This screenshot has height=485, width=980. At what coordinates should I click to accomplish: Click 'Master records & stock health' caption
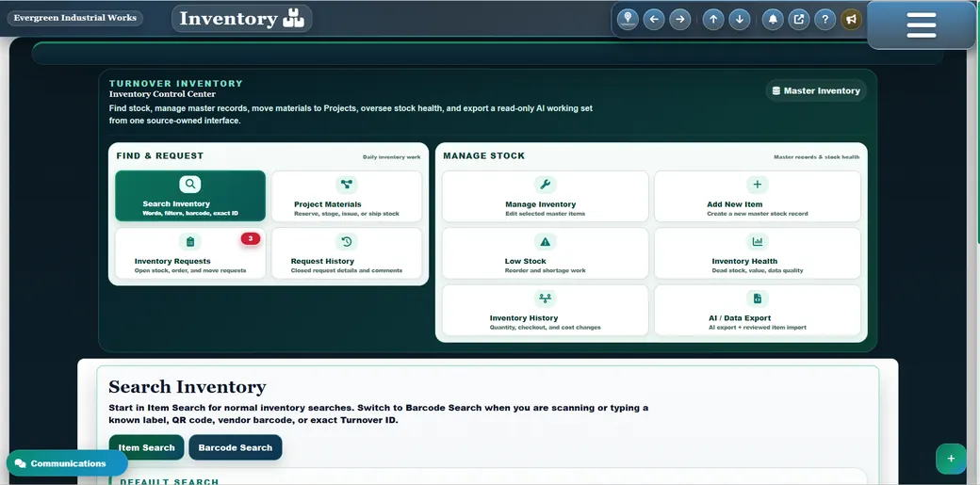click(816, 157)
